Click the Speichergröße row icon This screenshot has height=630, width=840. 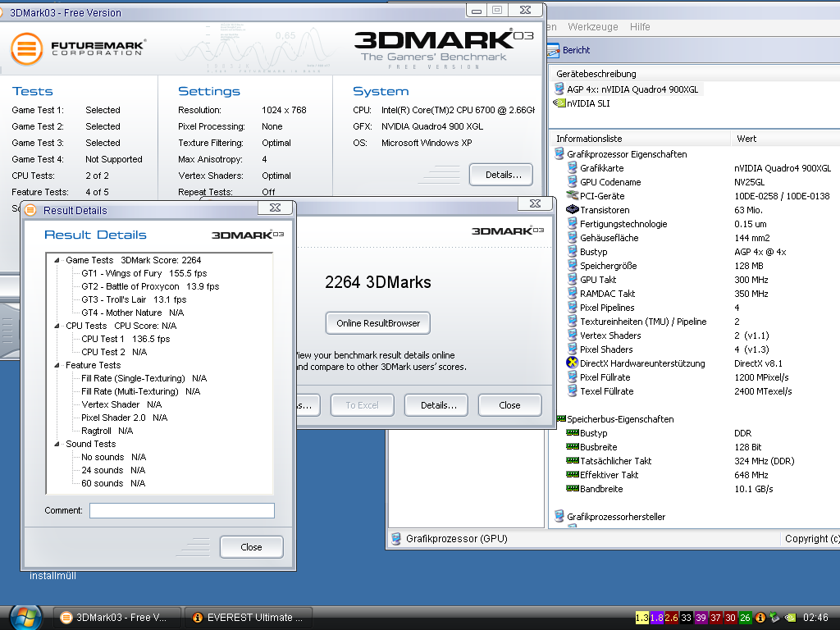(x=572, y=265)
